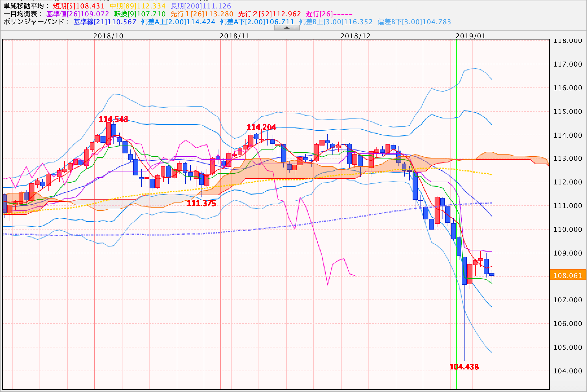
Task: Click the 2018/10 date axis label
Action: click(108, 36)
